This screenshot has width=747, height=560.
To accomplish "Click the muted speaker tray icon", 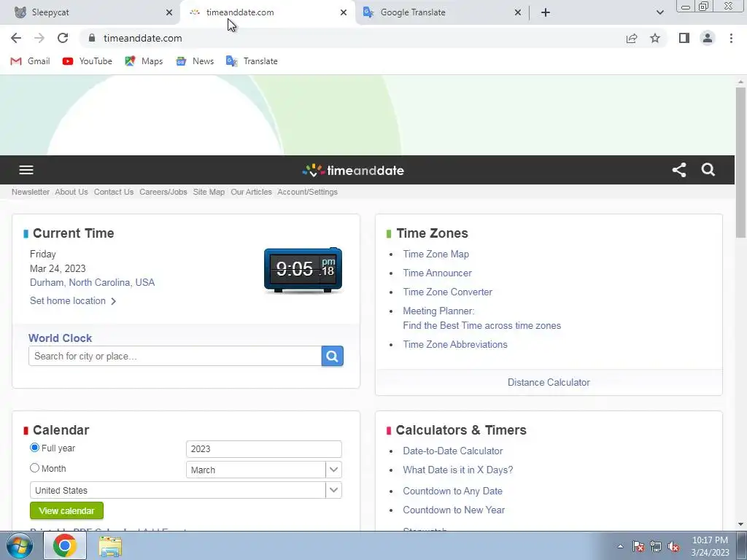I will point(673,547).
